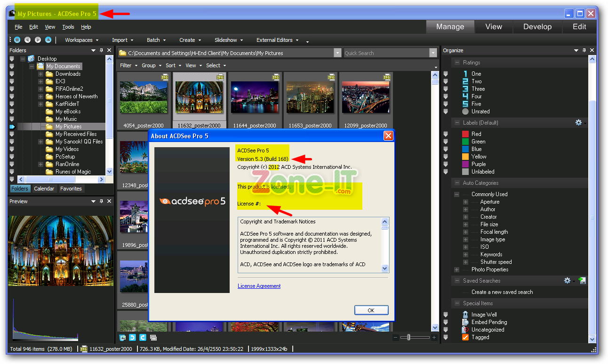The height and width of the screenshot is (364, 608).
Task: Click OK in the About dialog
Action: click(x=371, y=310)
